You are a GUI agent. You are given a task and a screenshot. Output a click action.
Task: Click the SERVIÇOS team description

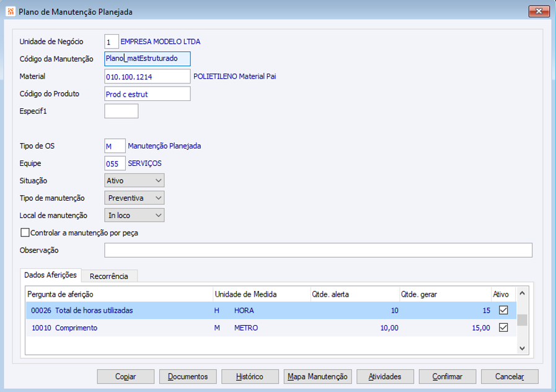(x=144, y=163)
